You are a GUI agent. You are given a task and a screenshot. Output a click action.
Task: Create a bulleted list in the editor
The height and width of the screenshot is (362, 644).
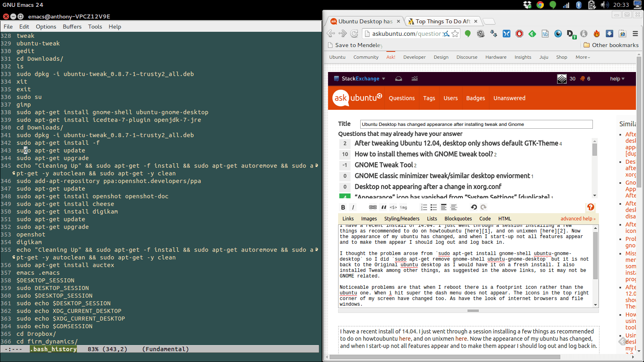(433, 207)
